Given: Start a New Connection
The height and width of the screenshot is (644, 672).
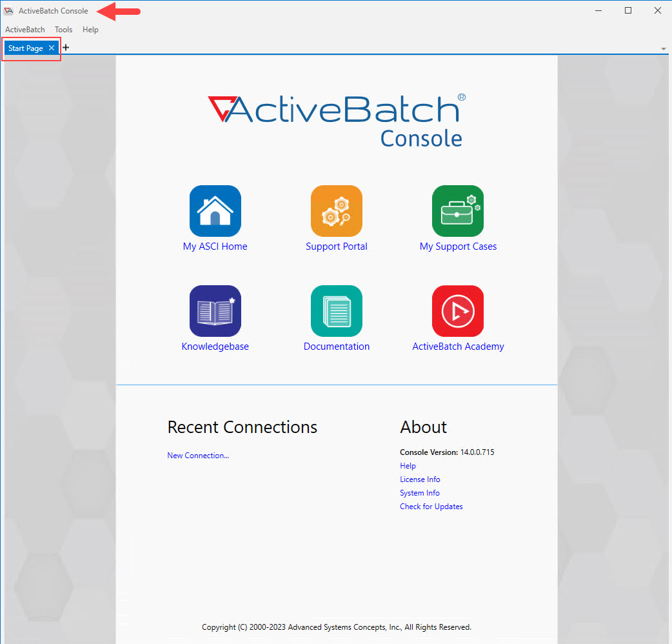Looking at the screenshot, I should 198,455.
